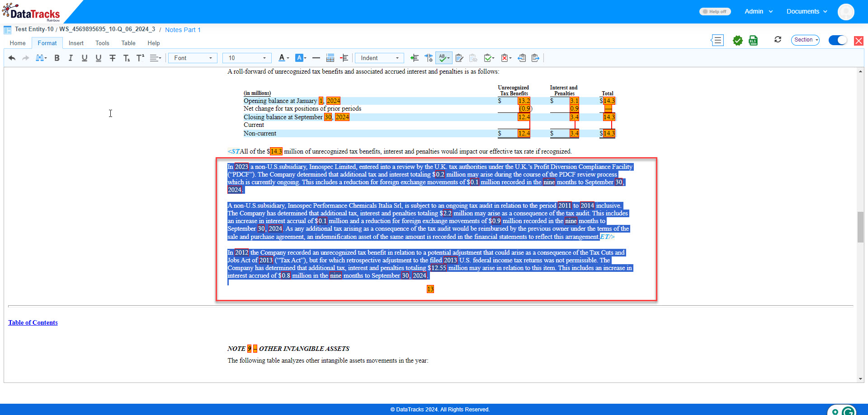Refresh the document
This screenshot has height=415, width=868.
click(778, 39)
